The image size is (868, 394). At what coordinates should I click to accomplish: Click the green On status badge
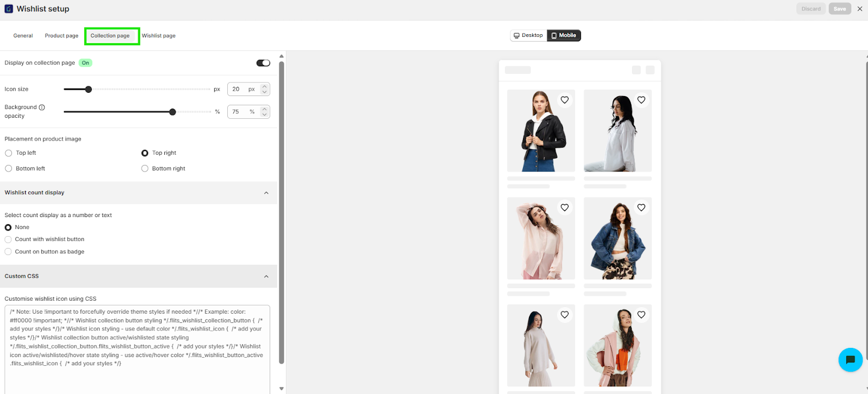[x=86, y=63]
